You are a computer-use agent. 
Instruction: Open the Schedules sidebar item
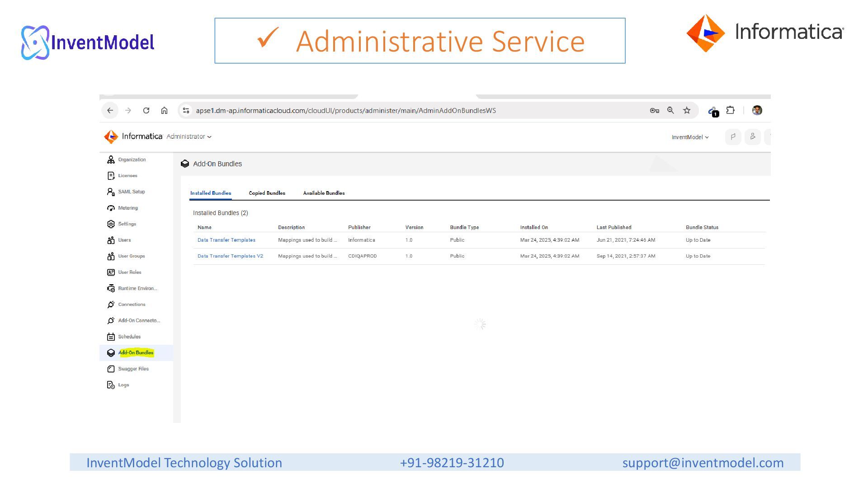click(x=129, y=337)
